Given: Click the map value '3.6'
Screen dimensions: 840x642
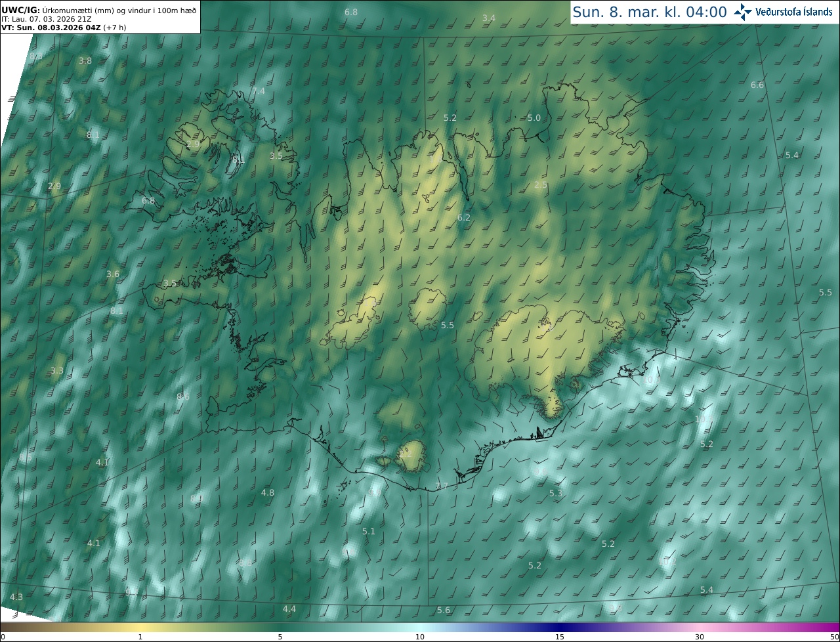Looking at the screenshot, I should pos(113,274).
